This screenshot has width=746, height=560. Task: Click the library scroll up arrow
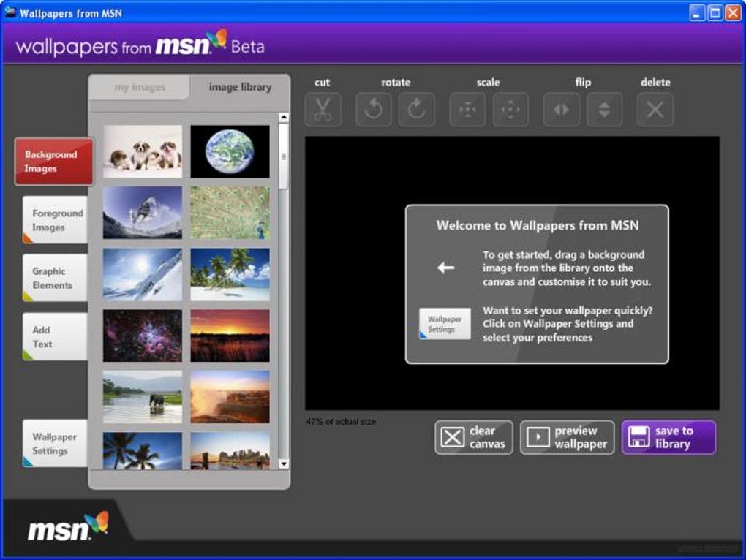pos(284,117)
